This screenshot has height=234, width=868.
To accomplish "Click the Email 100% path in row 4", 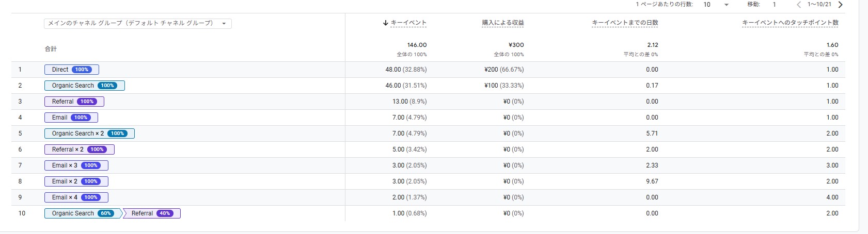I will click(x=71, y=118).
